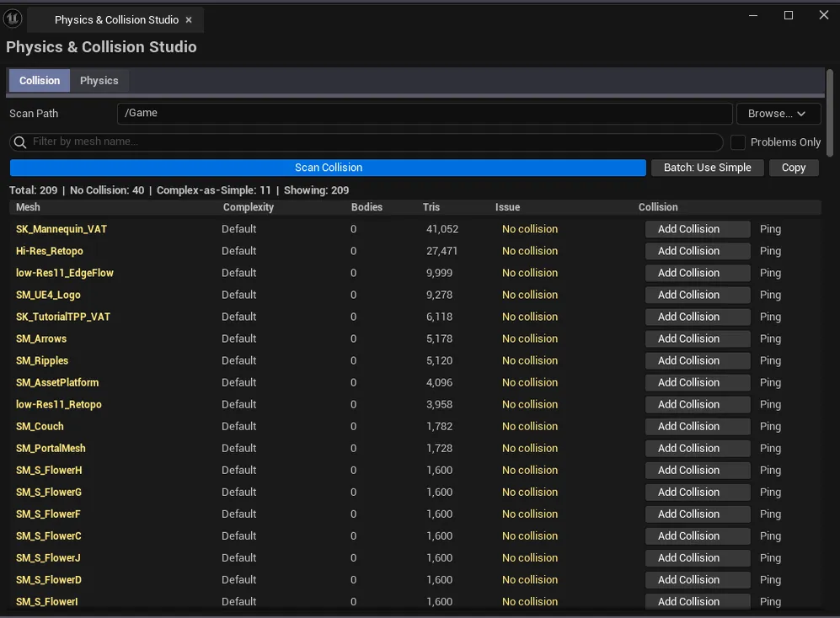Add Collision for SK_TutorialTPP_VAT
The image size is (840, 618).
(698, 317)
